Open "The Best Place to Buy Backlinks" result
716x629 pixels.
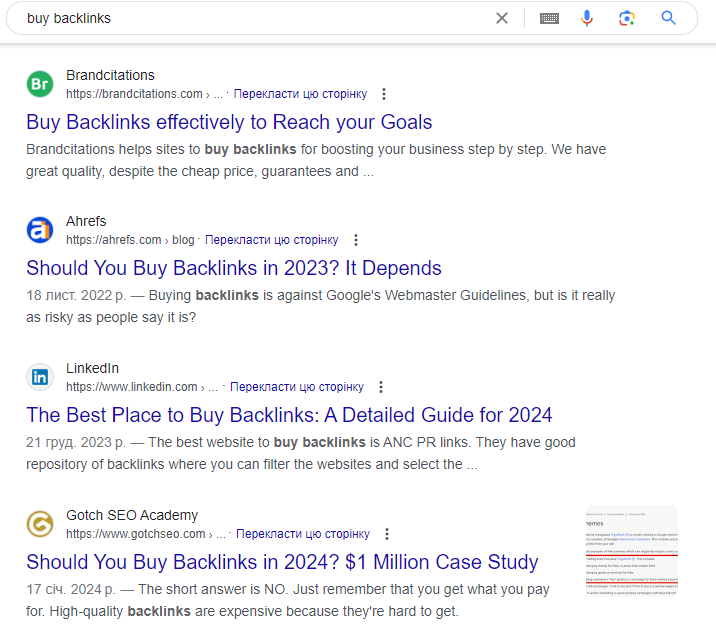coord(289,415)
